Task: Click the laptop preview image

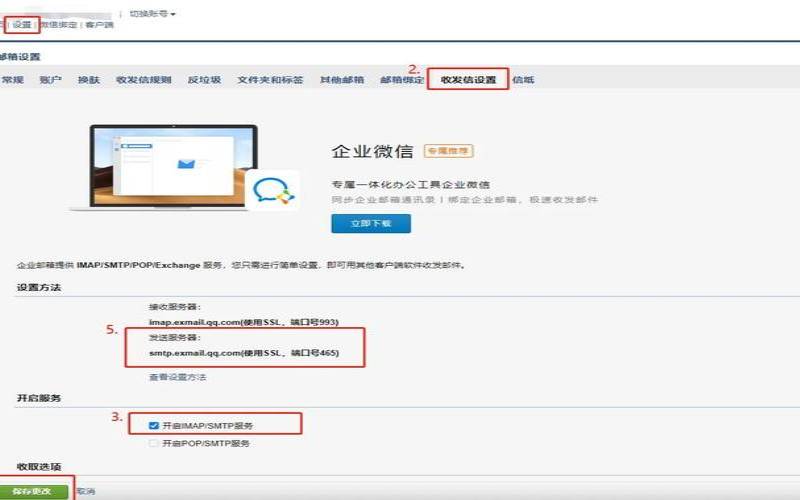Action: pos(173,167)
